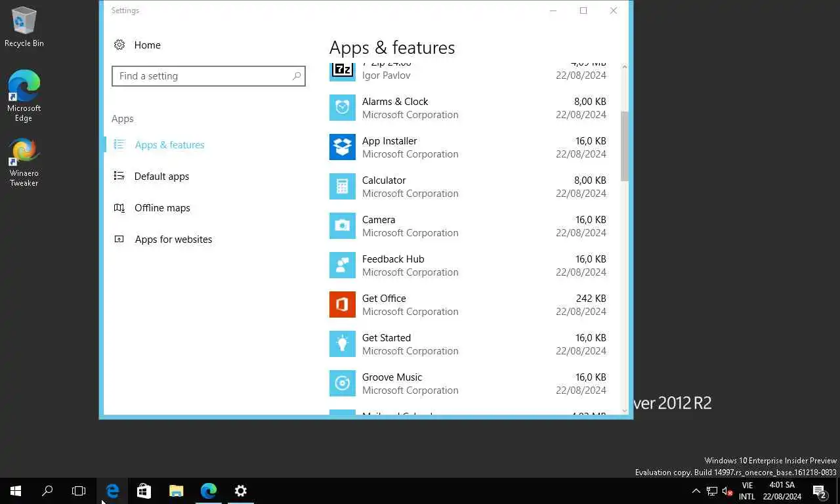Click the Camera app icon

point(343,226)
